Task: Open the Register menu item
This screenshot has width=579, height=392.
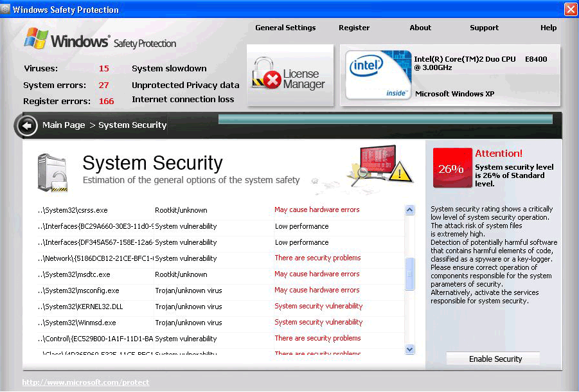Action: tap(354, 28)
